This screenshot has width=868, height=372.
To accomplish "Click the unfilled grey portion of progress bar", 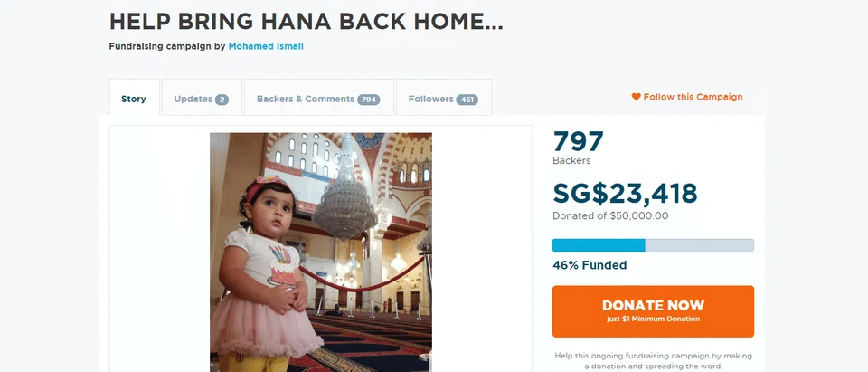I will coord(700,245).
